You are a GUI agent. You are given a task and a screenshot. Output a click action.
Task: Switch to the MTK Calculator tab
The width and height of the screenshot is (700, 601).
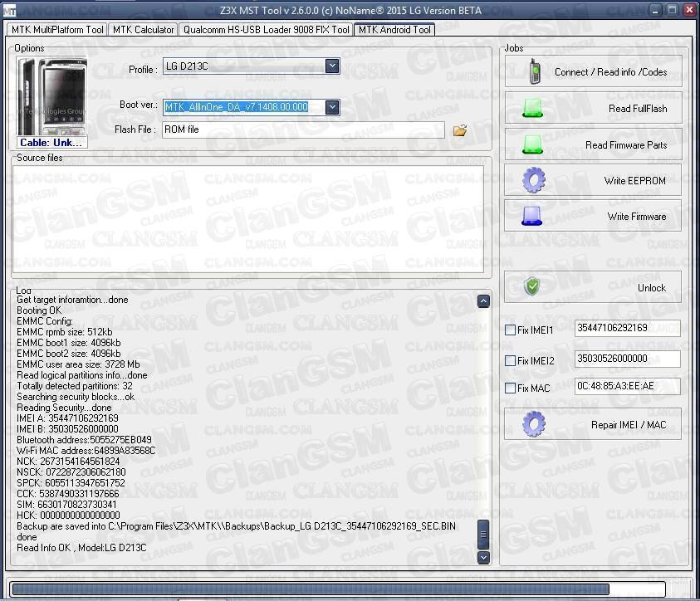[x=143, y=29]
